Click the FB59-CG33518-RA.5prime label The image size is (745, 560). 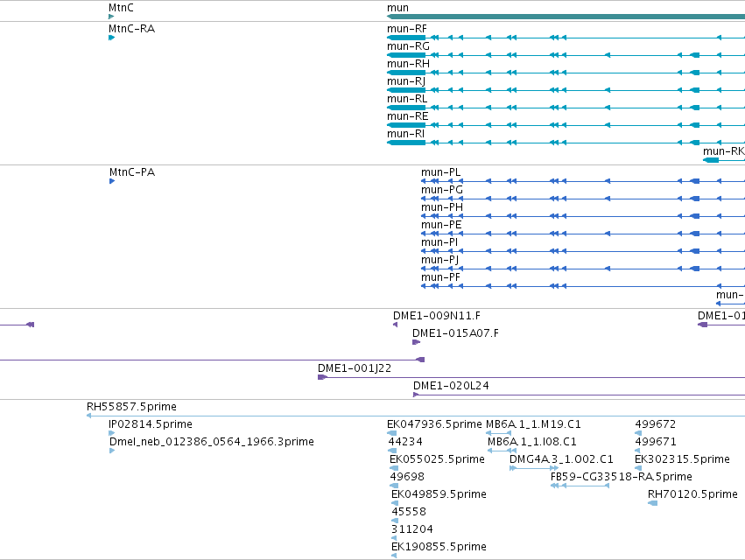coord(622,477)
